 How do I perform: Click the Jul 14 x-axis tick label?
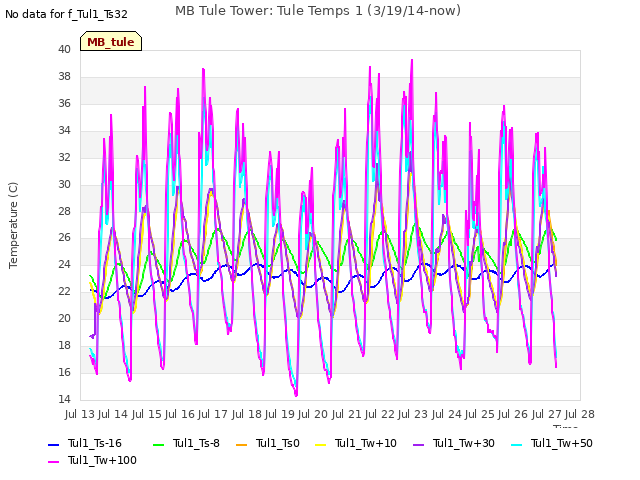click(x=113, y=414)
